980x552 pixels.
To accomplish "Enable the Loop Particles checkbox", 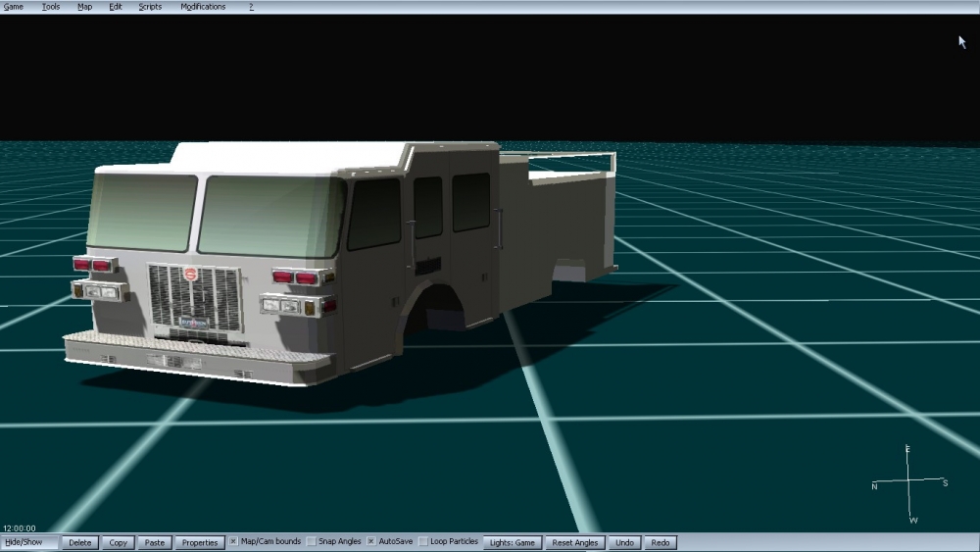I will point(423,542).
